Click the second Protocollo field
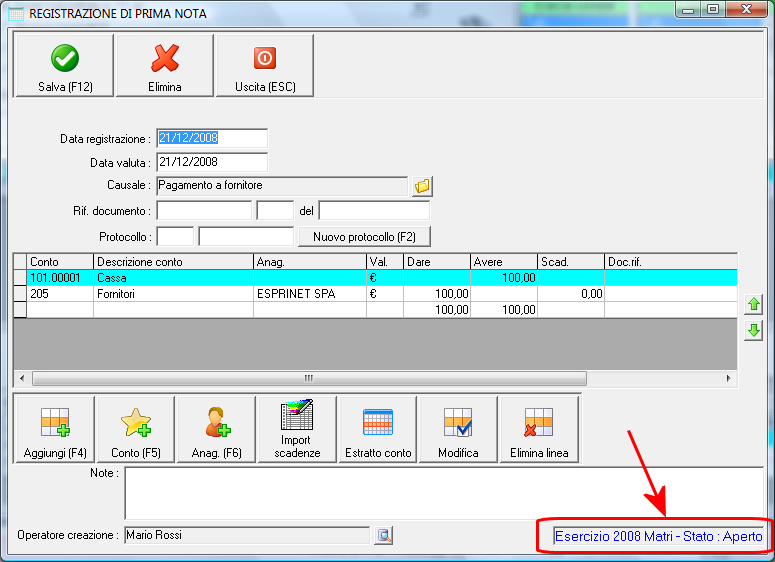The width and height of the screenshot is (775, 562). (x=246, y=236)
